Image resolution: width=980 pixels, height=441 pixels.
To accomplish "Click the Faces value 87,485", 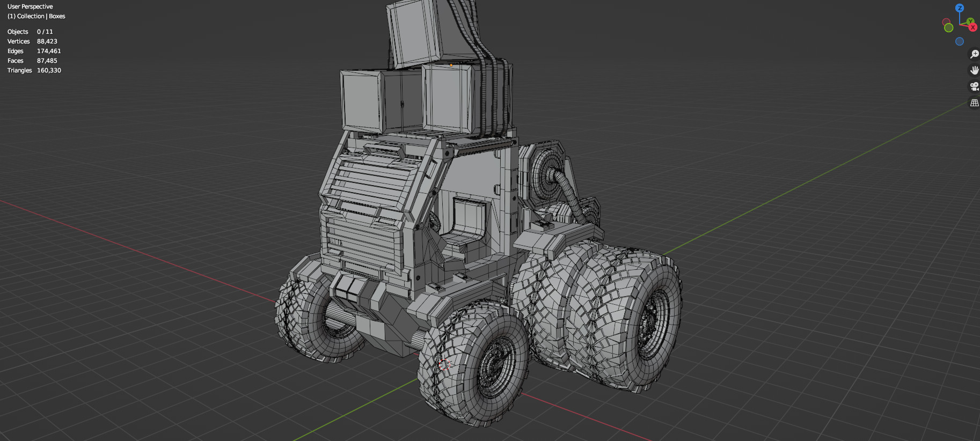I will point(47,61).
